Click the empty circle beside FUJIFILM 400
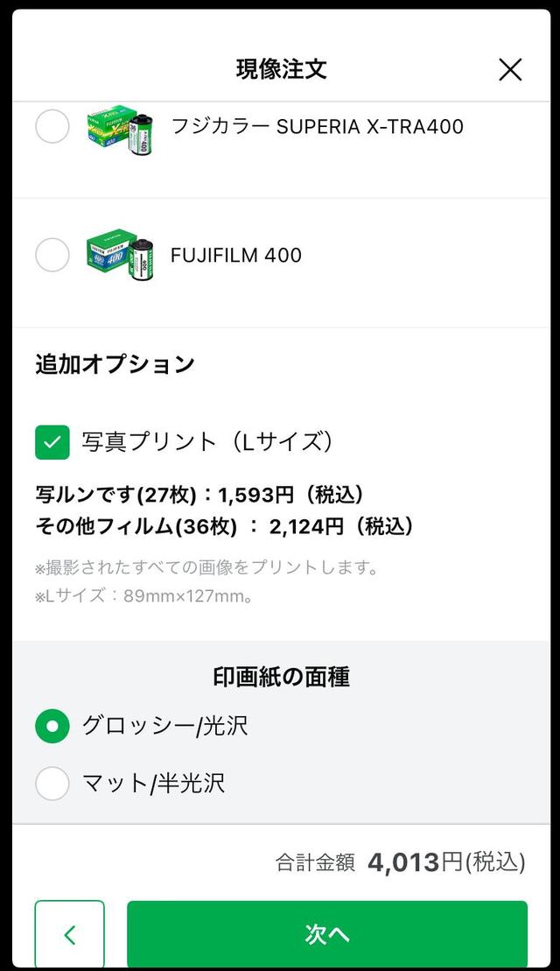The width and height of the screenshot is (560, 971). point(52,255)
